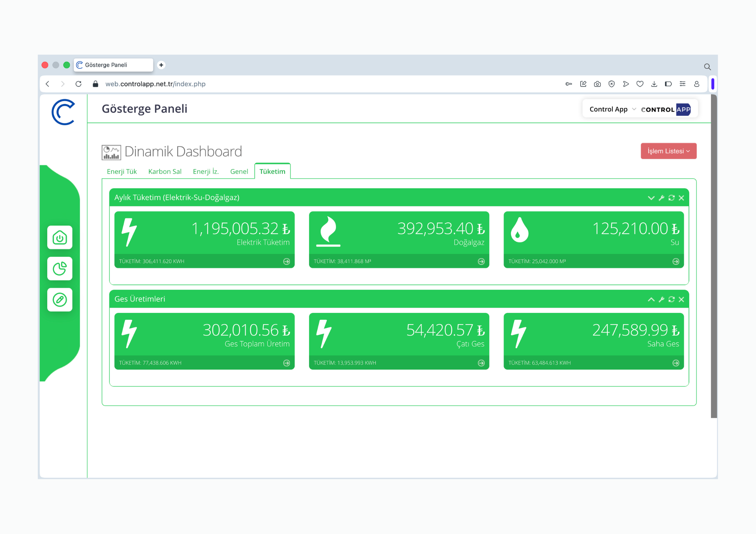Open the compass sidebar icon
The width and height of the screenshot is (756, 534).
pos(60,299)
